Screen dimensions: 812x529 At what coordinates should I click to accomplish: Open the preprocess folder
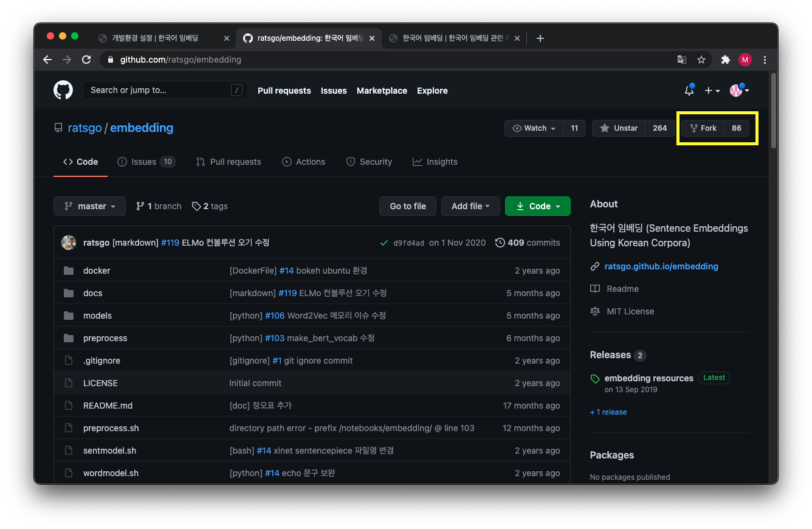click(x=105, y=338)
